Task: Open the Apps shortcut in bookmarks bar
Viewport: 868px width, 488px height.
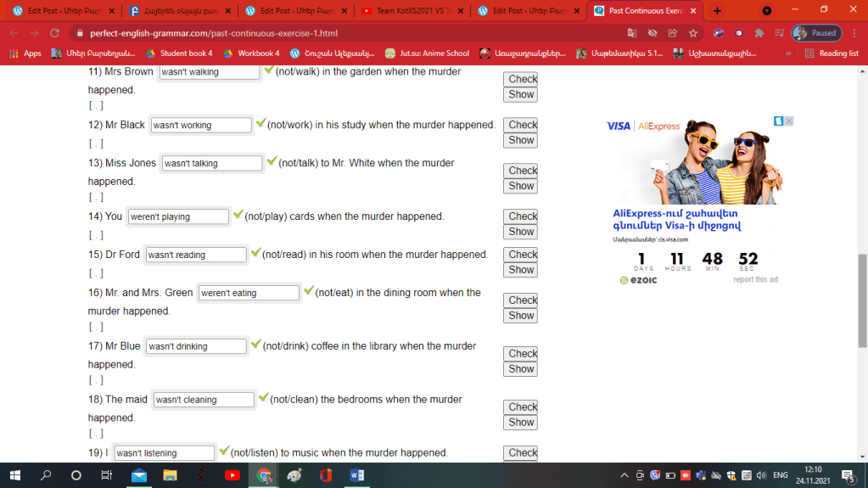Action: [x=25, y=53]
